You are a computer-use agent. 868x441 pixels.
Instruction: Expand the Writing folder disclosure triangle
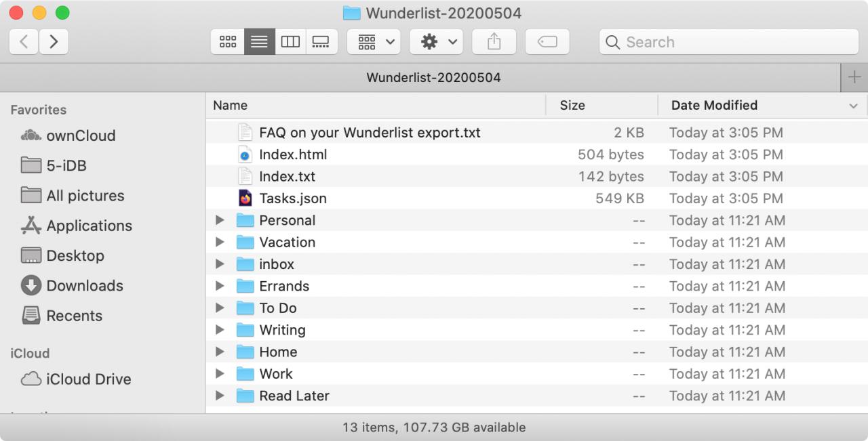(x=219, y=330)
